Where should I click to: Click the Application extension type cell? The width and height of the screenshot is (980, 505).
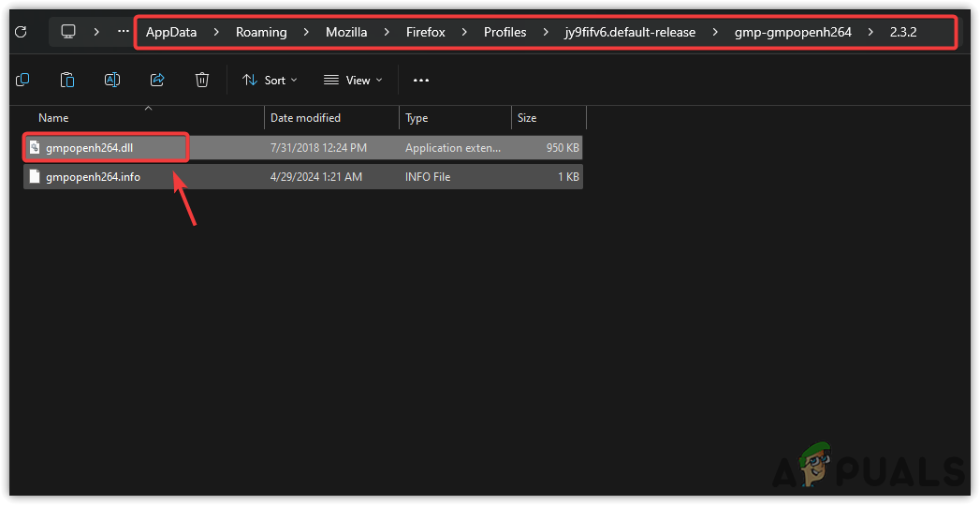[x=453, y=148]
